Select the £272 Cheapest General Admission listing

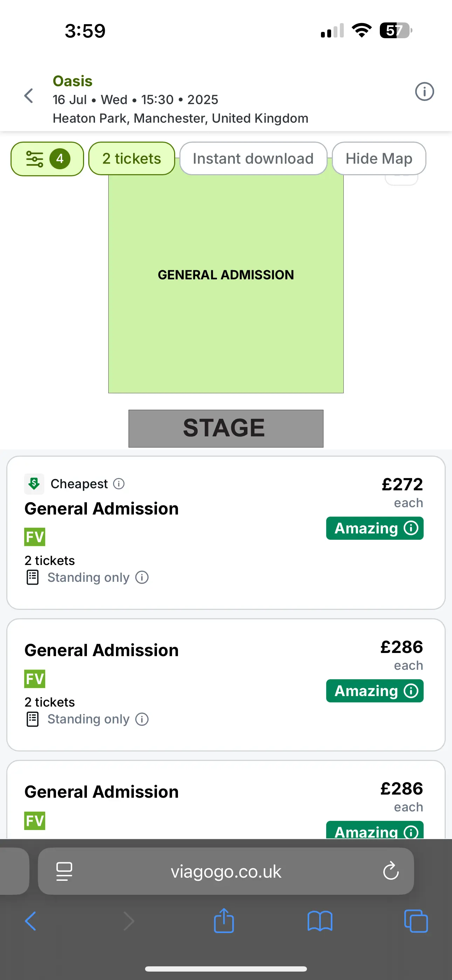226,533
